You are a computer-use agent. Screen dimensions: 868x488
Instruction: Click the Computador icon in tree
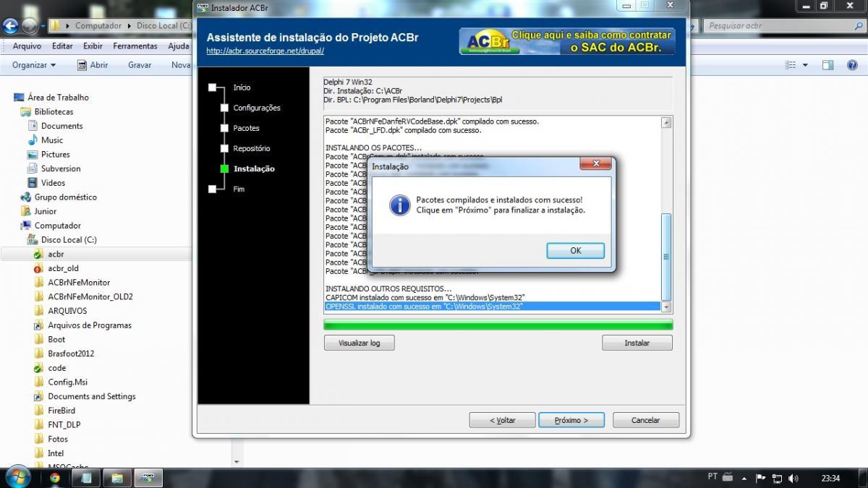coord(25,226)
